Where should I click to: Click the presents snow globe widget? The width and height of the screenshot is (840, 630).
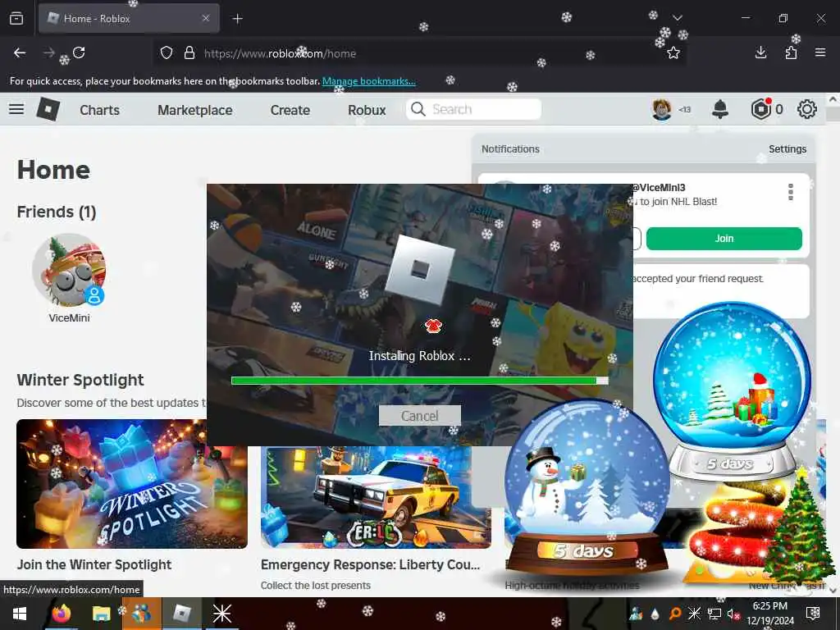[732, 390]
